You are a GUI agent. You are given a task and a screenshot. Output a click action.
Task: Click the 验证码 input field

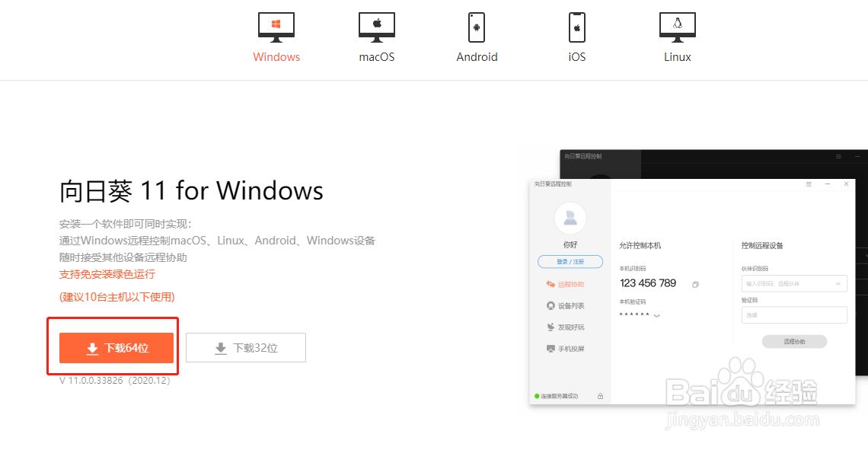click(x=794, y=315)
